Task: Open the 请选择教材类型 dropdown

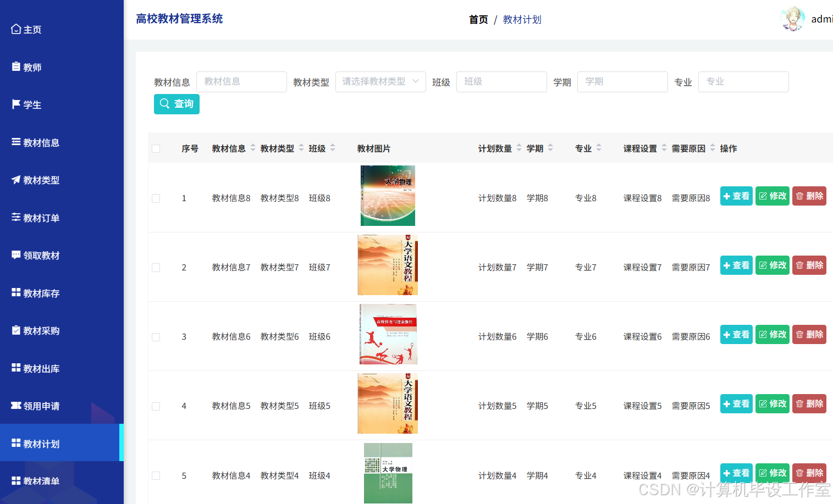Action: tap(380, 82)
